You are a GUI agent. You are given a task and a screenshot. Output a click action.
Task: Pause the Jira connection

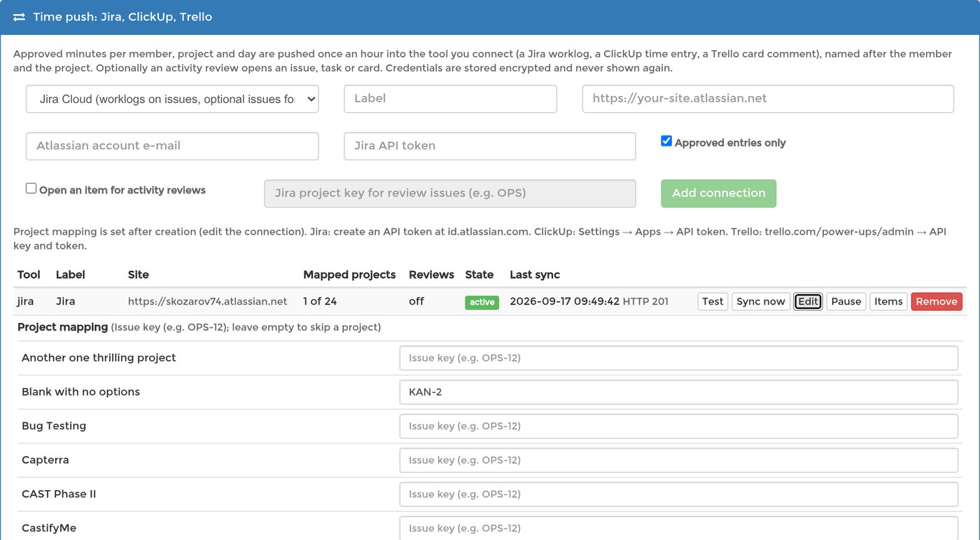tap(846, 301)
